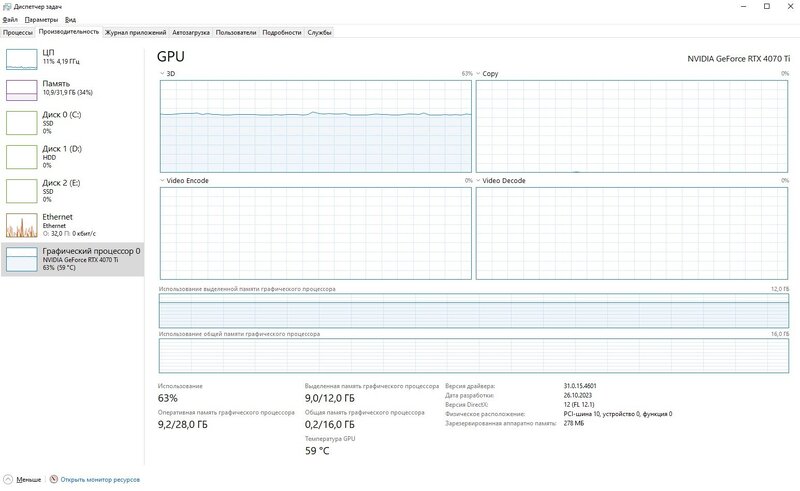
Task: Open the Copy engine graph dropdown
Action: [x=479, y=74]
